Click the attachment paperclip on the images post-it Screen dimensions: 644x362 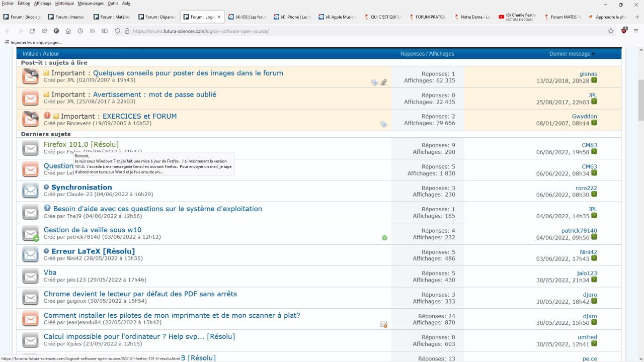[384, 82]
